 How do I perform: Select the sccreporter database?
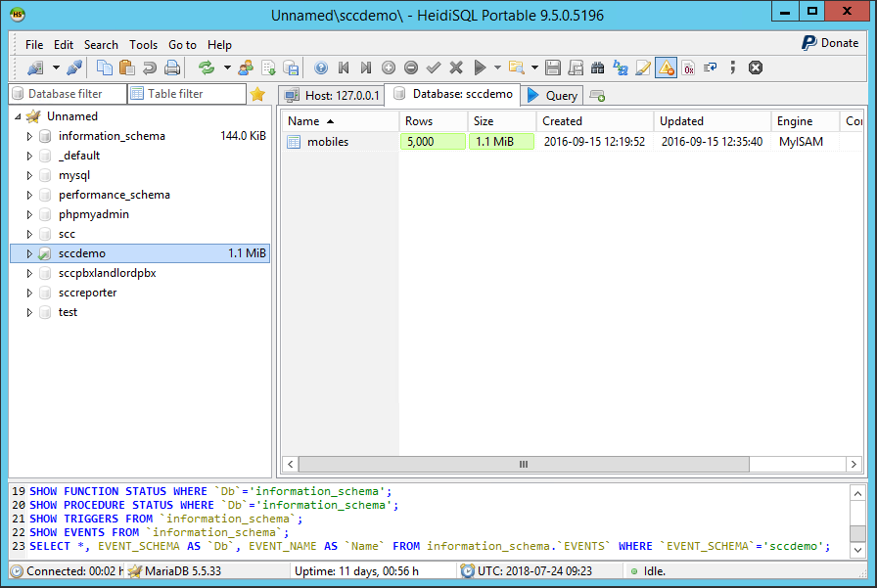click(x=87, y=293)
